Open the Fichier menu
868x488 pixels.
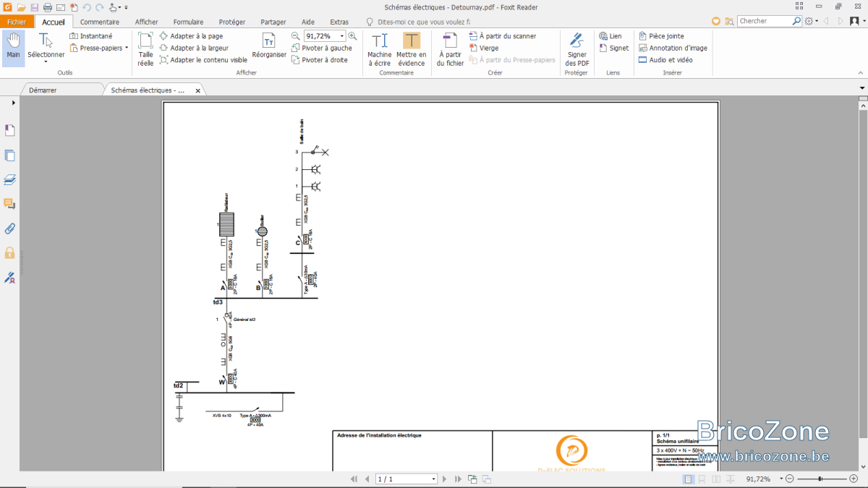coord(17,22)
